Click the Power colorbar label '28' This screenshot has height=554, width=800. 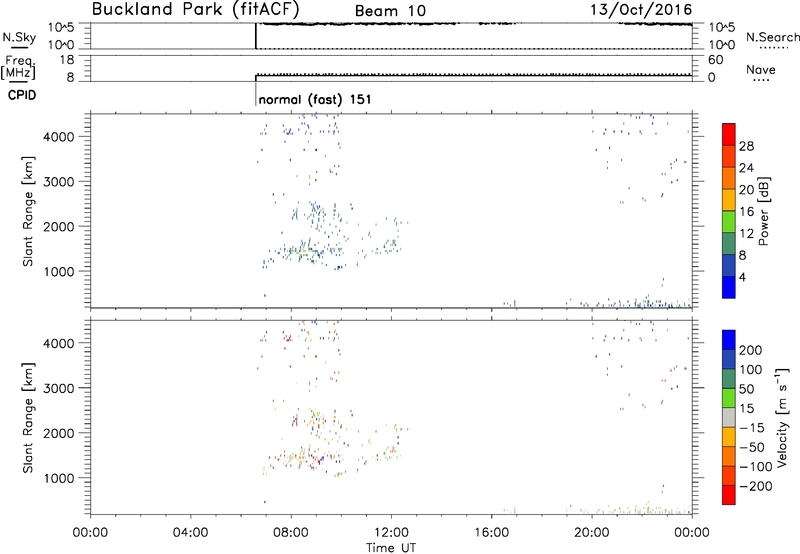click(x=746, y=146)
